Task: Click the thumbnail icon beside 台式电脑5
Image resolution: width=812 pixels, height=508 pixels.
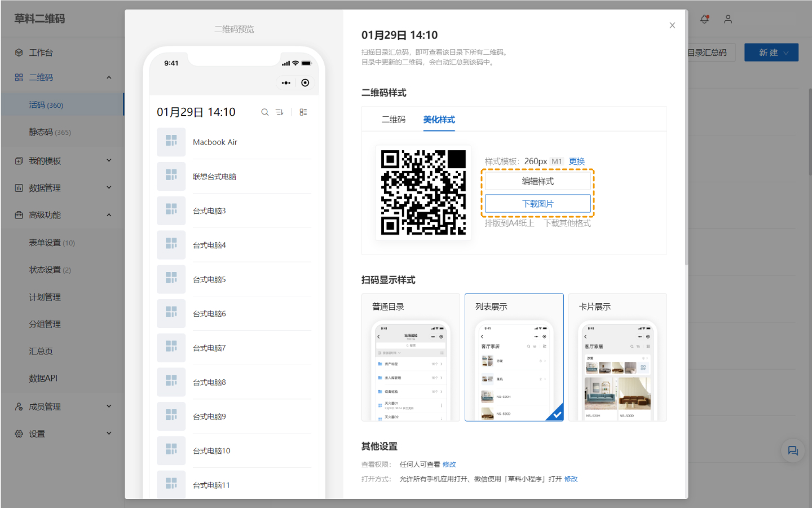Action: 171,279
